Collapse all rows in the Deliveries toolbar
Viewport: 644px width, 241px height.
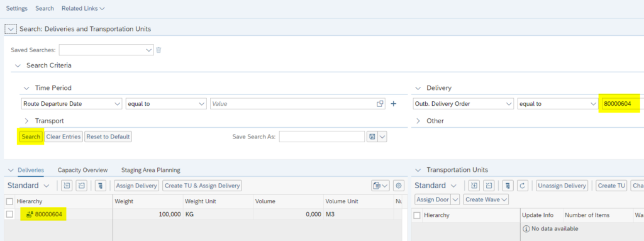pyautogui.click(x=81, y=186)
